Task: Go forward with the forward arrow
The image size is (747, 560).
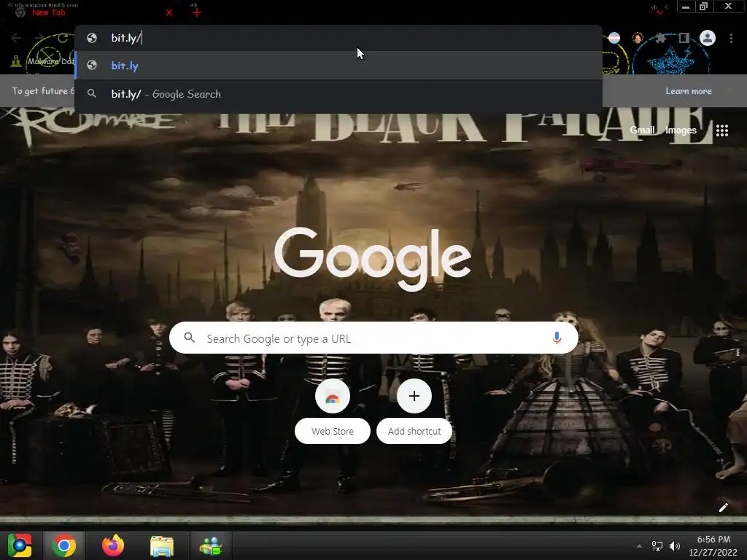Action: [39, 38]
